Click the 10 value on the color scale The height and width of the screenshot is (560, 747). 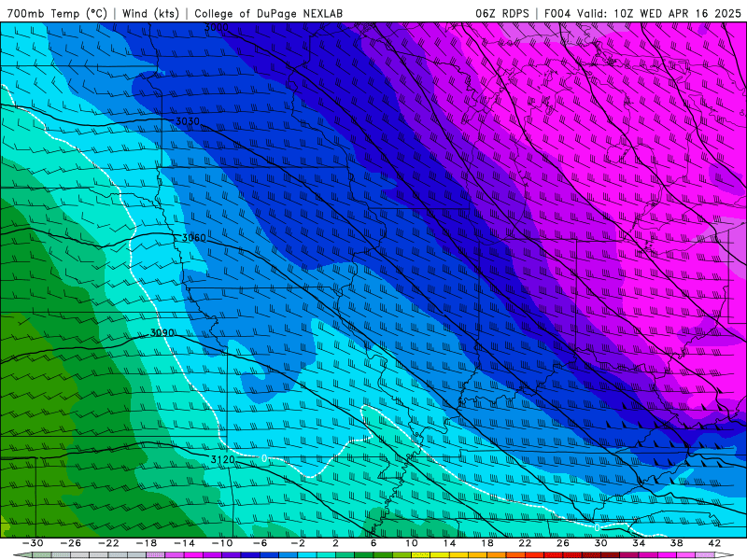pos(412,543)
